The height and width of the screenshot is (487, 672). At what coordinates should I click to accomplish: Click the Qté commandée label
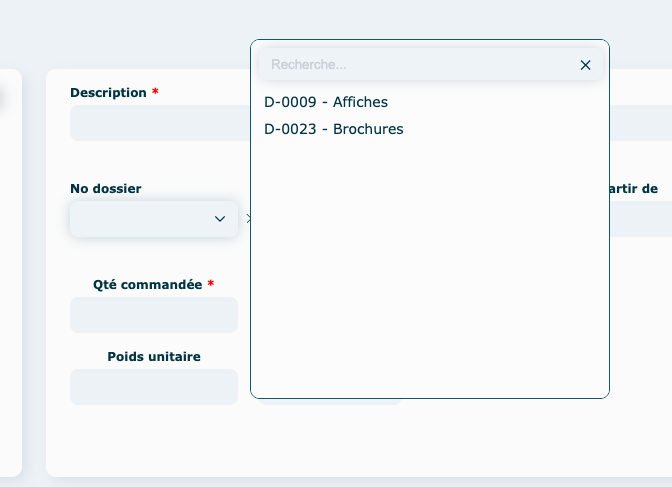click(148, 285)
